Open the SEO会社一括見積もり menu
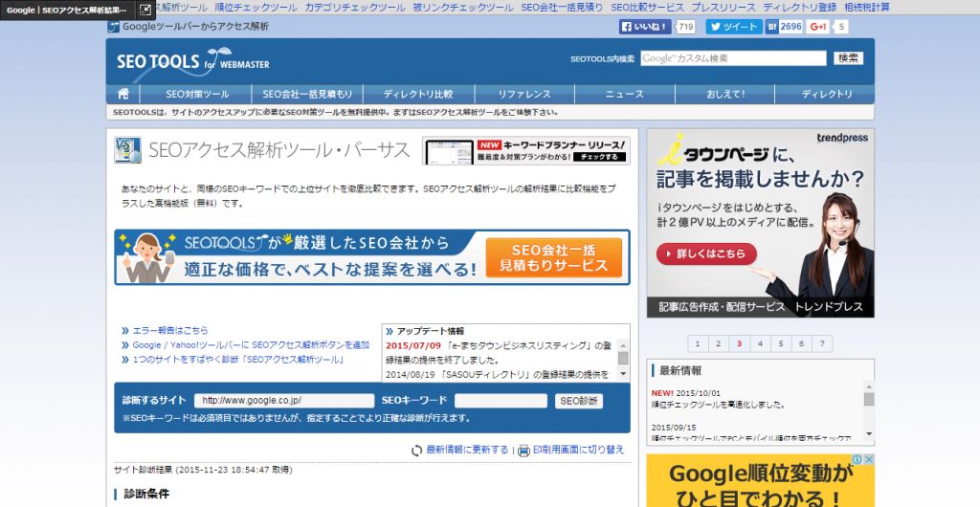Image resolution: width=980 pixels, height=507 pixels. coord(307,95)
